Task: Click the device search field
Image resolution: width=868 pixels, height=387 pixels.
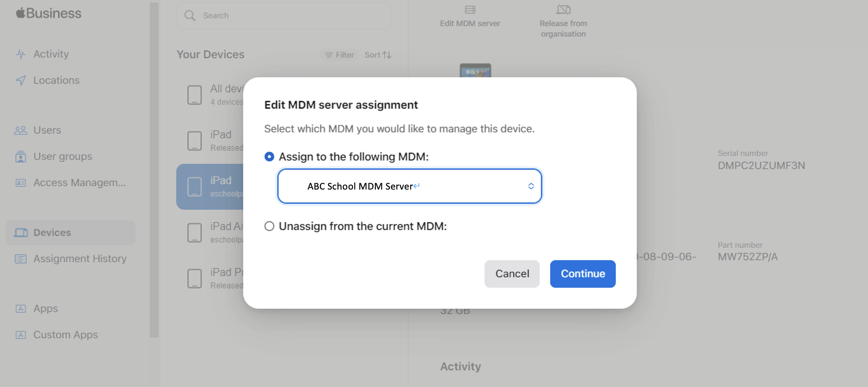Action: tap(284, 16)
